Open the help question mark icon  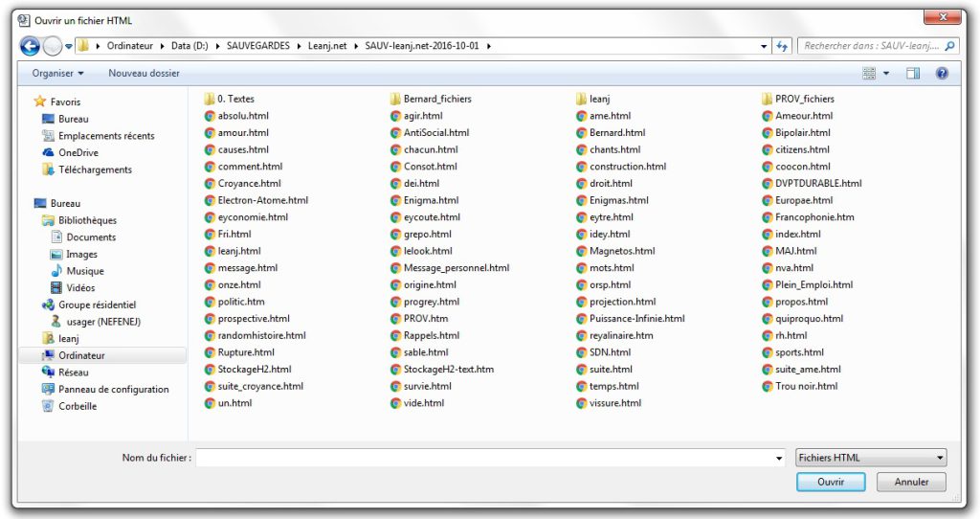click(942, 74)
